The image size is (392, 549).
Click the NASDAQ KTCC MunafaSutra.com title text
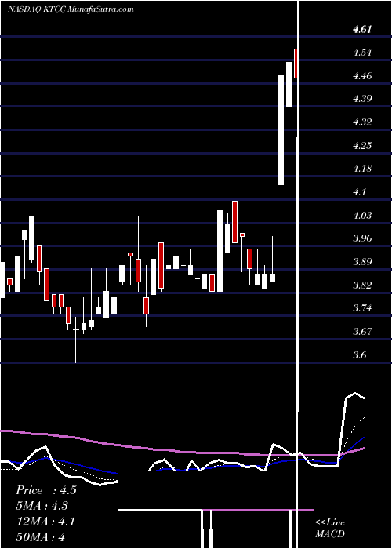click(71, 9)
